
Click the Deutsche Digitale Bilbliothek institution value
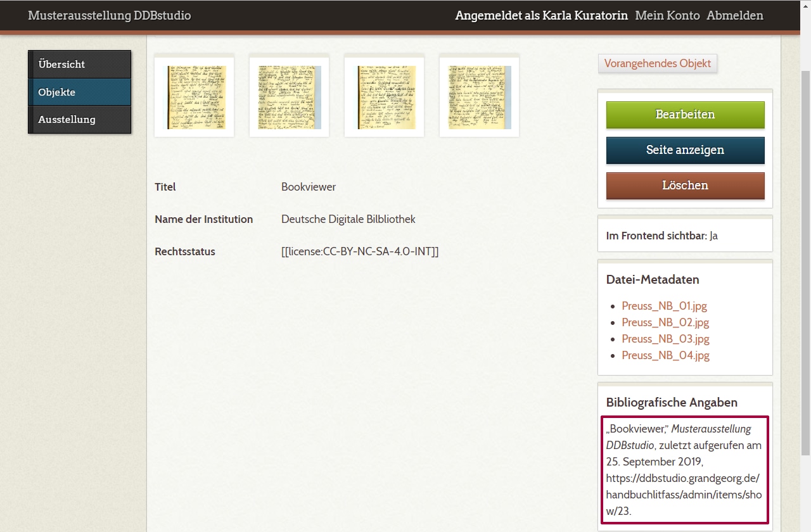[x=348, y=219]
